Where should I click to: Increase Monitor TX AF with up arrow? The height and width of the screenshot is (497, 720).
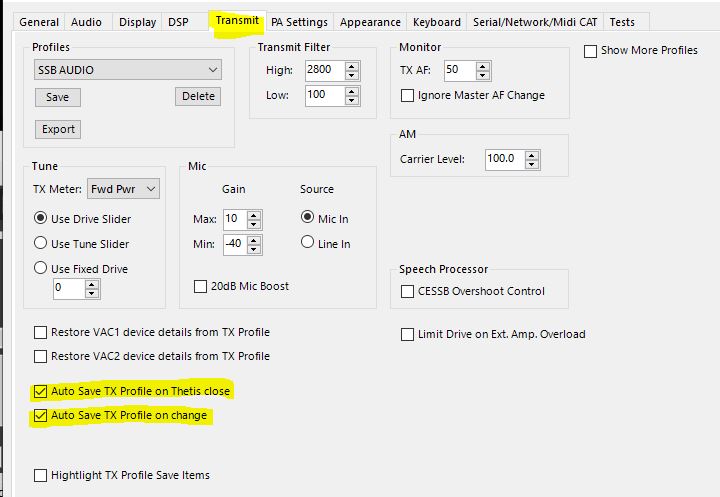pyautogui.click(x=483, y=66)
